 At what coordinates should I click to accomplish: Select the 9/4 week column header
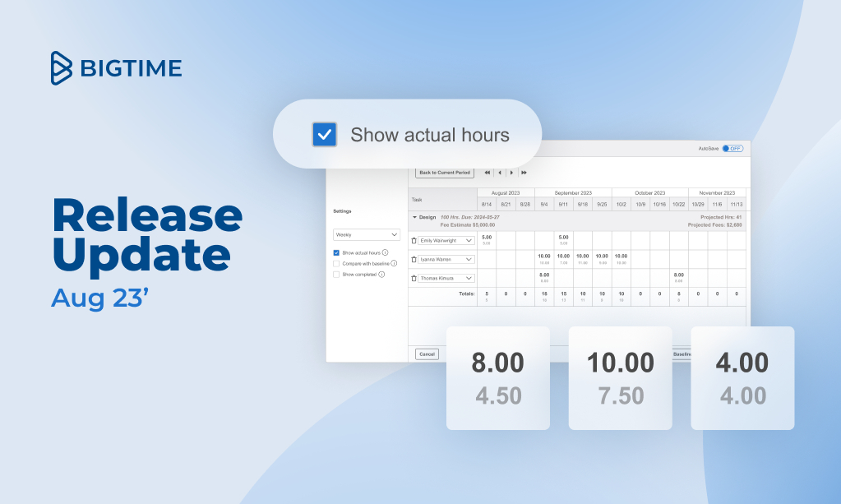click(544, 204)
